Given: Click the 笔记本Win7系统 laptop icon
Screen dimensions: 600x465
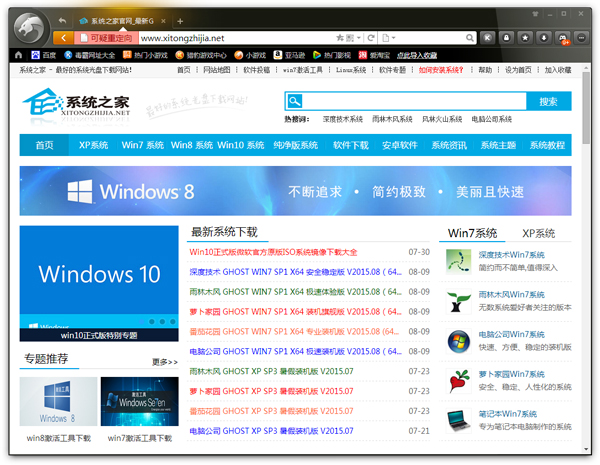Looking at the screenshot, I should click(x=458, y=421).
